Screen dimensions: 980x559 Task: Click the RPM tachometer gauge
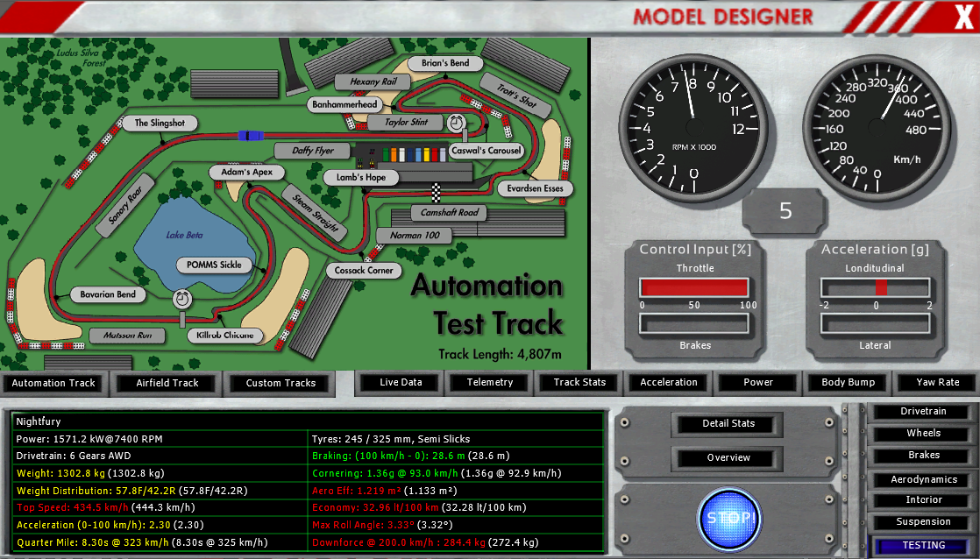coord(692,131)
